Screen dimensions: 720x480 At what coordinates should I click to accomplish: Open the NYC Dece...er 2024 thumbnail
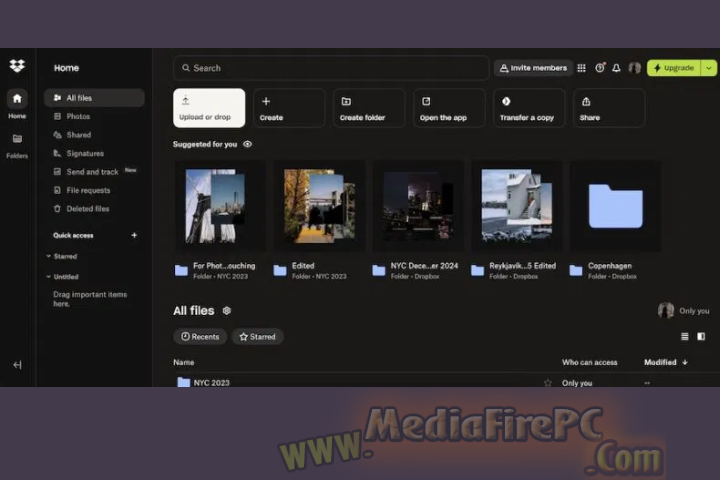418,206
